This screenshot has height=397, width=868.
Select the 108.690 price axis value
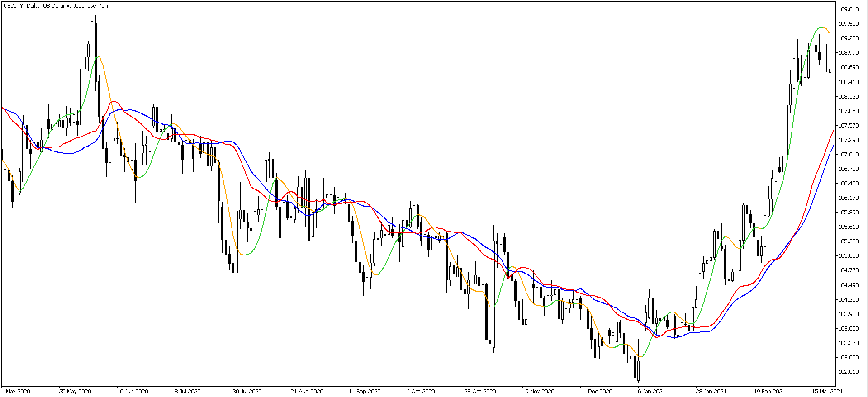(x=848, y=67)
